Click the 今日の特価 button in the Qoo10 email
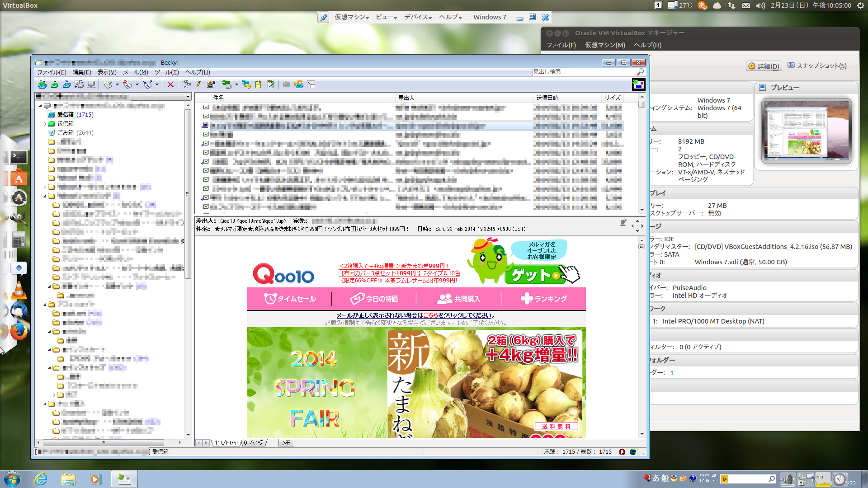Screen dimensions: 868x488 374,299
